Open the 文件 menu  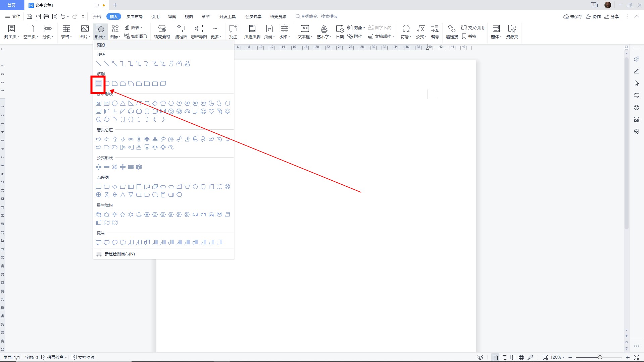click(x=13, y=16)
